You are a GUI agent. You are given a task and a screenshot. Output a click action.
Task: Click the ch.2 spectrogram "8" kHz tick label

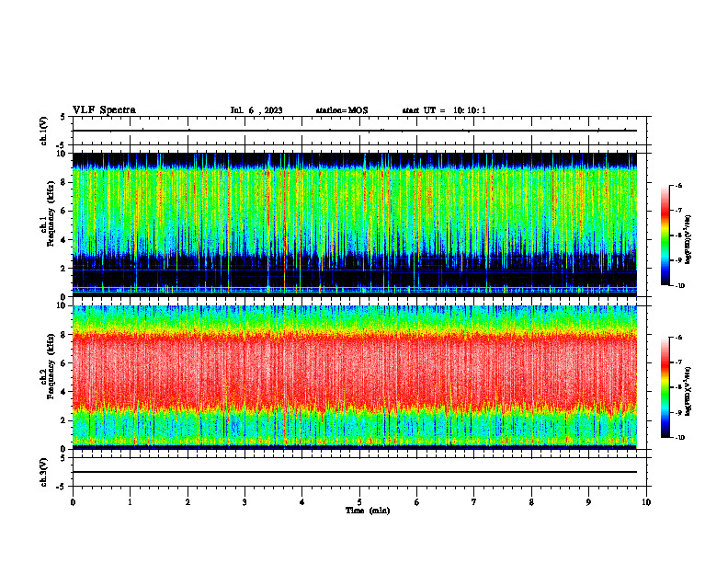coord(63,335)
